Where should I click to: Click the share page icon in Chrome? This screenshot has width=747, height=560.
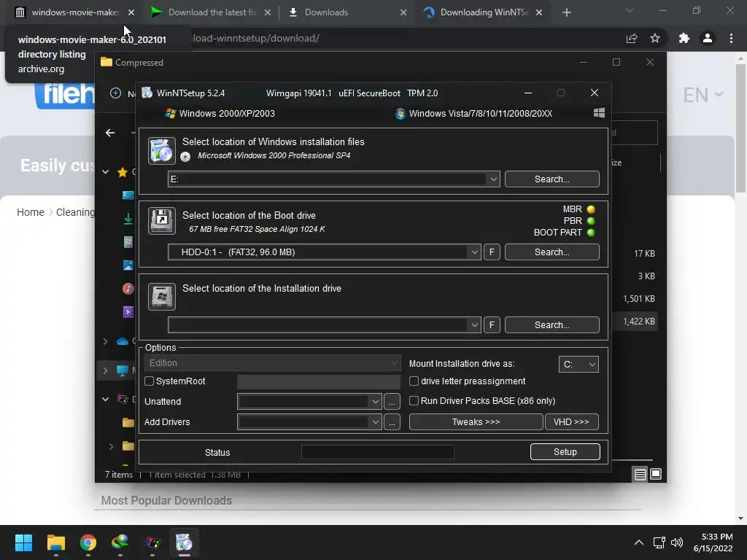[632, 38]
